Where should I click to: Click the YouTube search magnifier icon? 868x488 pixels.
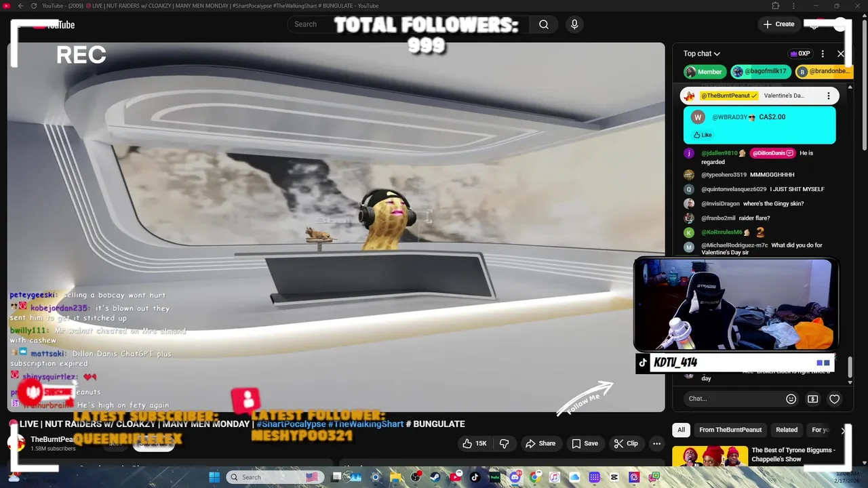point(544,24)
